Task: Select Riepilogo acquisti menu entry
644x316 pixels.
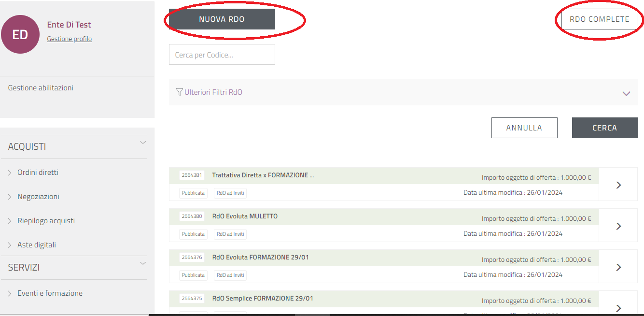Action: pos(46,221)
